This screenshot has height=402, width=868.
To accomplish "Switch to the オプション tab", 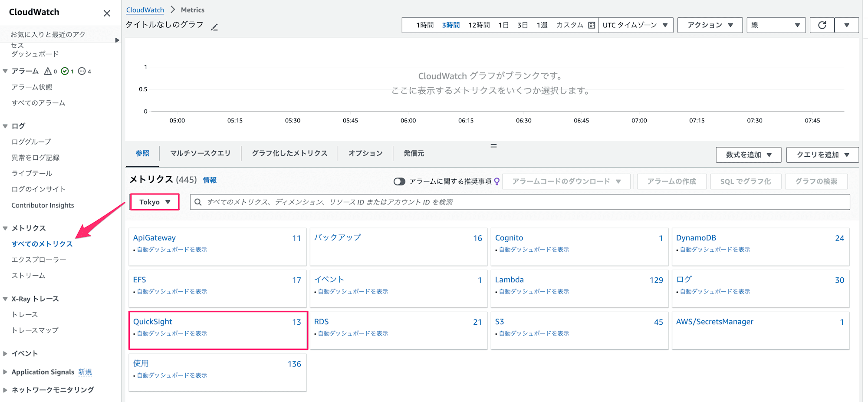I will (365, 153).
